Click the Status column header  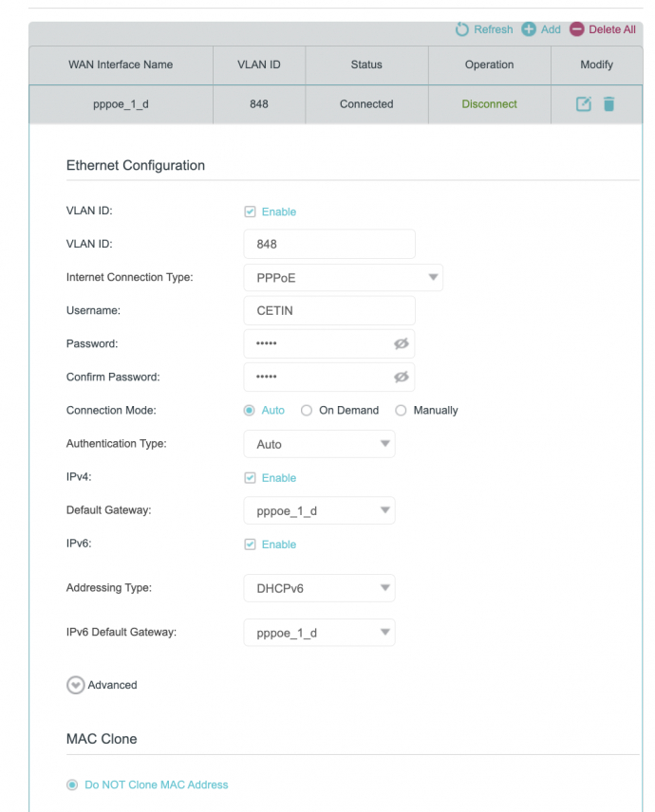coord(366,65)
